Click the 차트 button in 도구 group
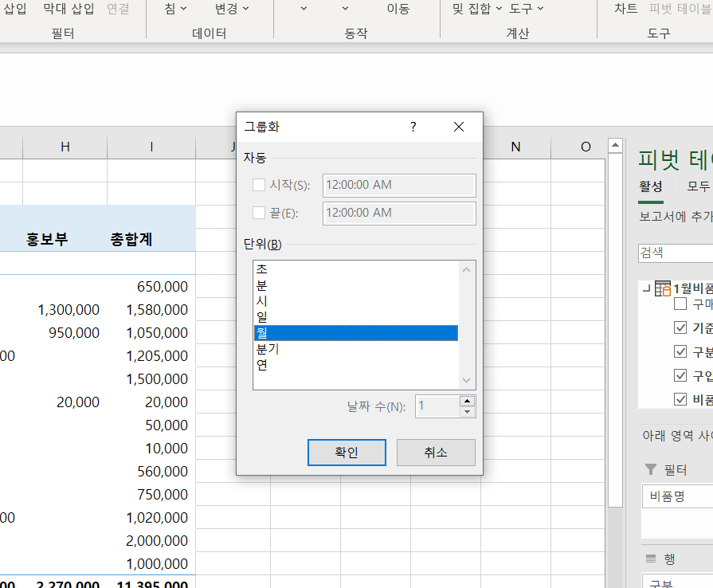713x588 pixels. [x=625, y=9]
